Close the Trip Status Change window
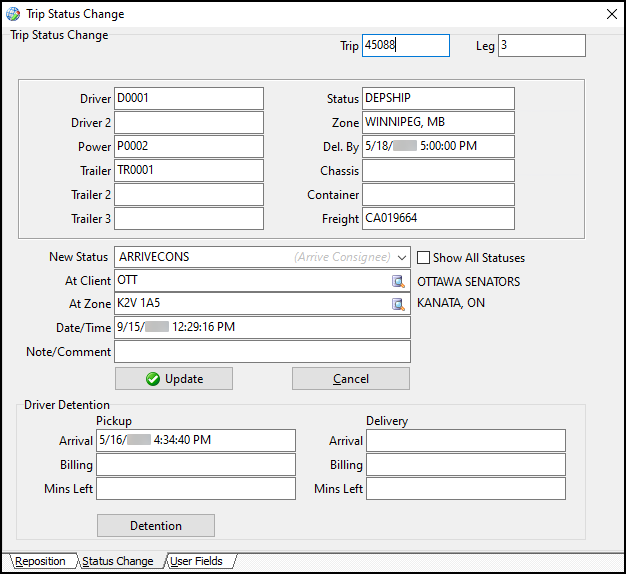 pyautogui.click(x=611, y=14)
